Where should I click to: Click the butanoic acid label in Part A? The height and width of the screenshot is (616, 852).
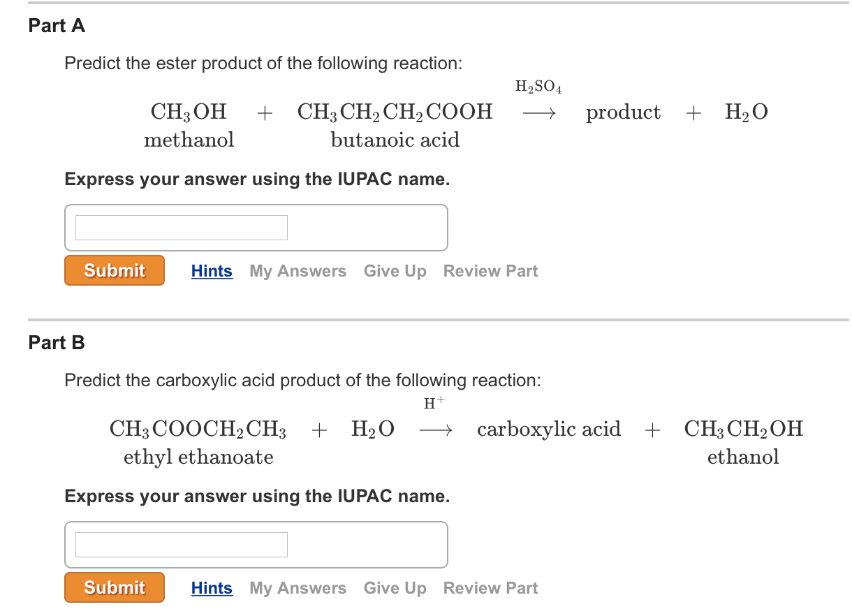[x=395, y=140]
